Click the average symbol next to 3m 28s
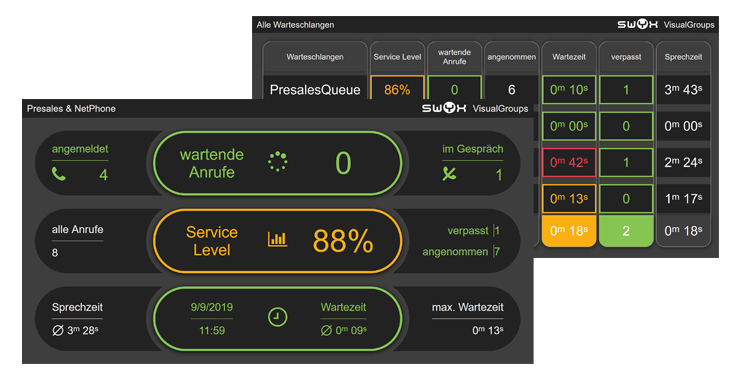The image size is (750, 380). point(57,330)
